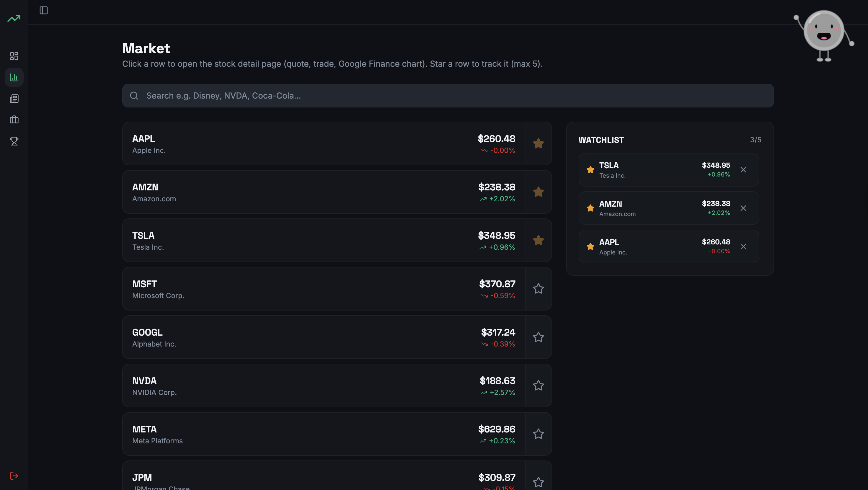The width and height of the screenshot is (868, 490).
Task: Remove AMZN from watchlist with X
Action: 743,208
